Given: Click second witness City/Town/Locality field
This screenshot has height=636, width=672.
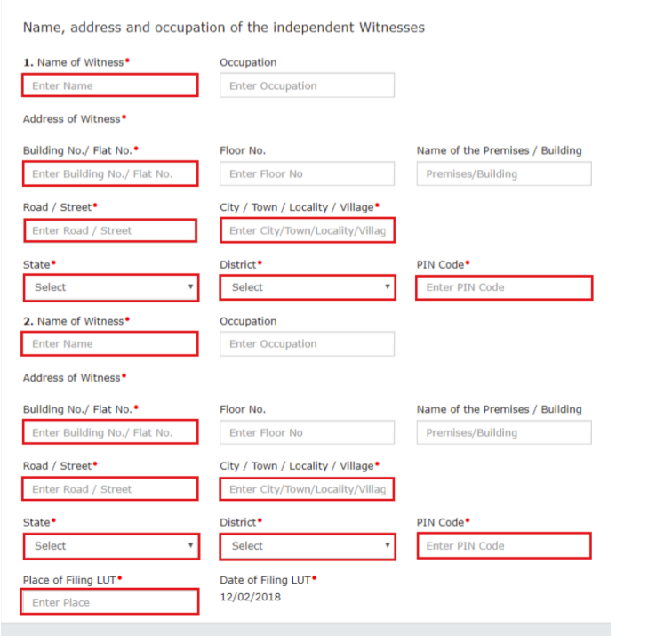Looking at the screenshot, I should 307,489.
